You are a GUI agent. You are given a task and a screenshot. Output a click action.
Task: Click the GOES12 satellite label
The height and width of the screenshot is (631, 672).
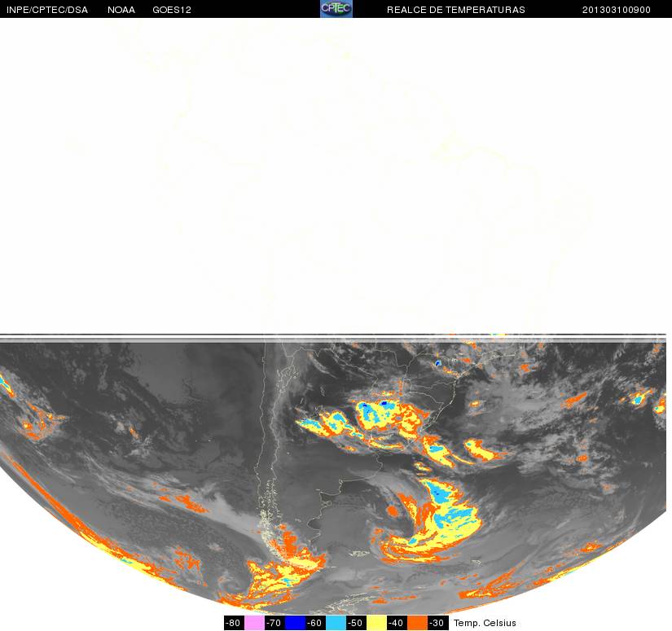pos(172,10)
